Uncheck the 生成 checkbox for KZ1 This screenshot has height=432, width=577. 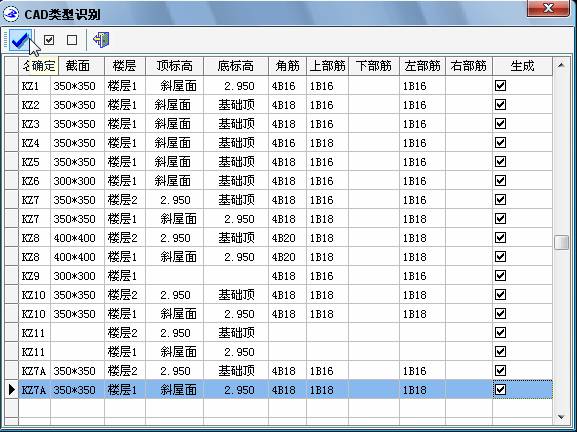(500, 86)
